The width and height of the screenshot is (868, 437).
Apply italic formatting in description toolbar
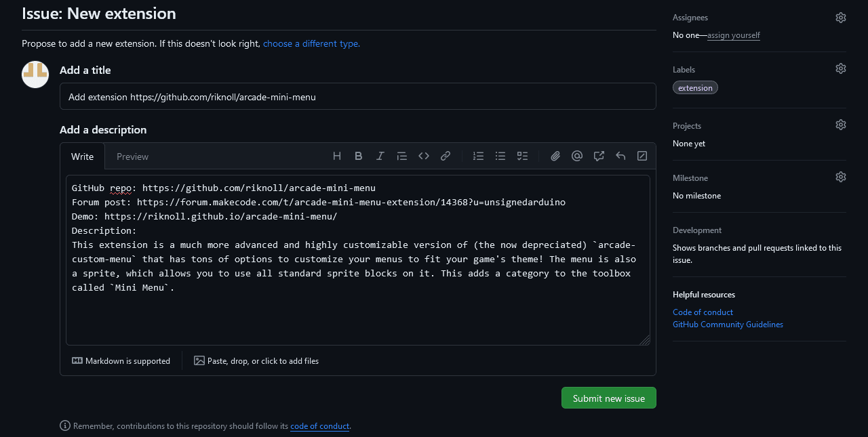pos(380,156)
